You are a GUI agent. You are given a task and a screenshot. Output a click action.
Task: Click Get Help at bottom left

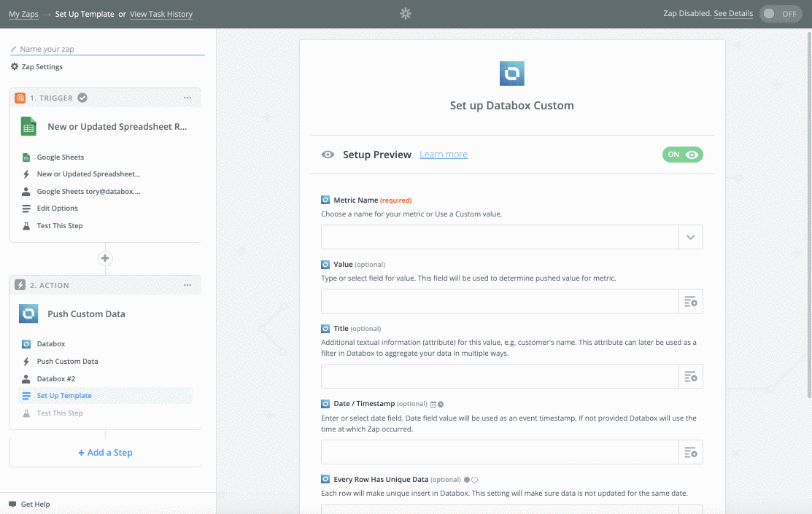(x=35, y=505)
